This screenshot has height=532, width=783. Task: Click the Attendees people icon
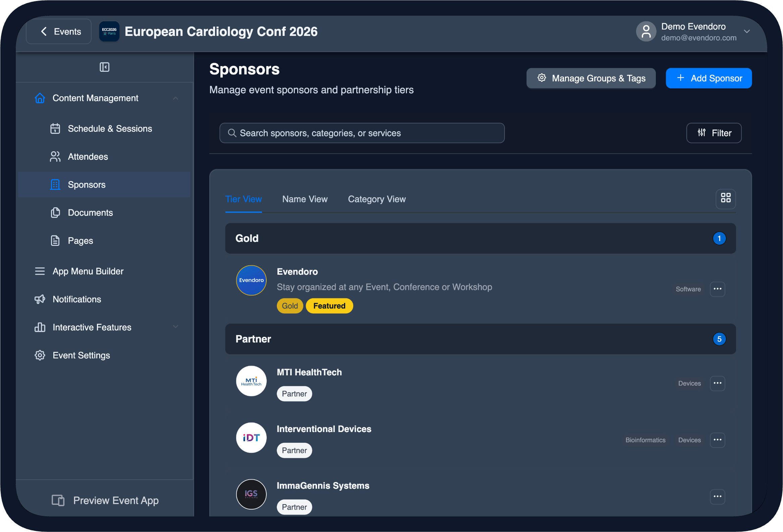[55, 157]
